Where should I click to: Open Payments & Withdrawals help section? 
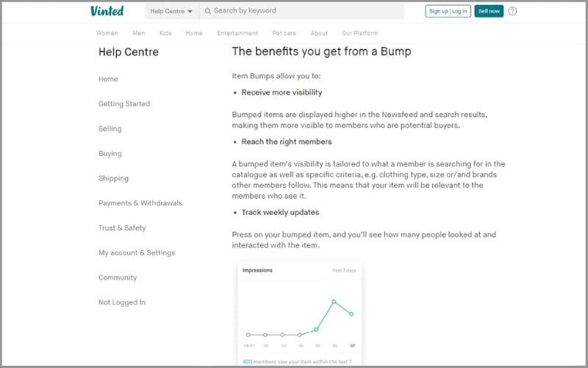tap(140, 203)
